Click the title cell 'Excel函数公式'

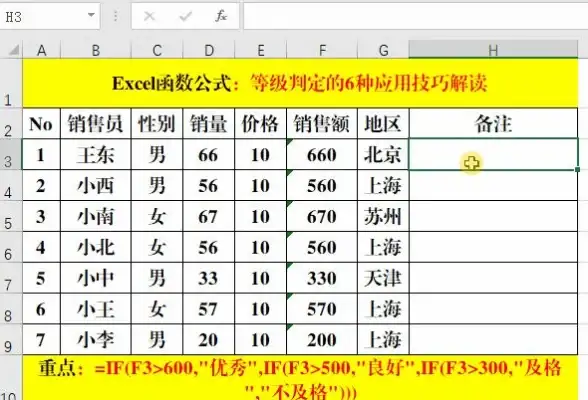[300, 83]
